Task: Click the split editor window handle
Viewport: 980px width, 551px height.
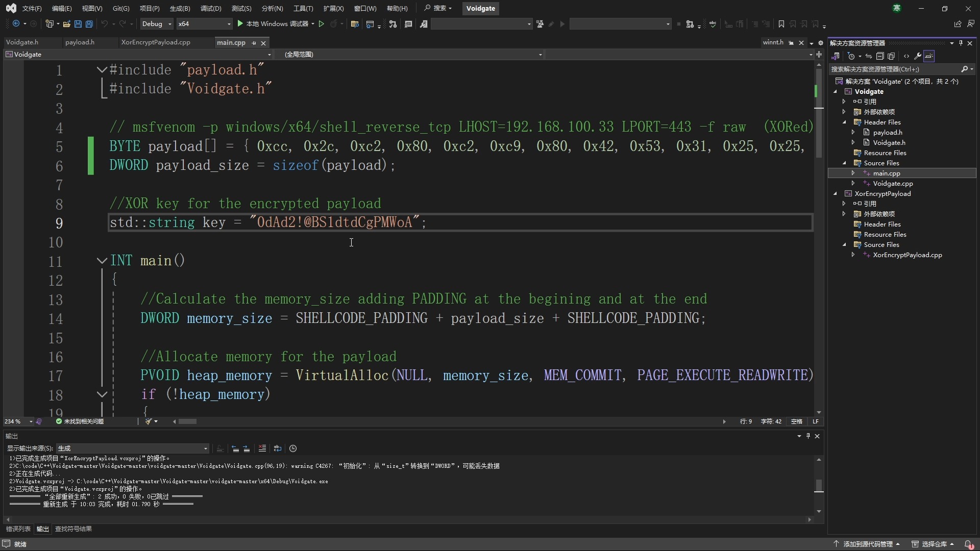Action: coord(819,54)
